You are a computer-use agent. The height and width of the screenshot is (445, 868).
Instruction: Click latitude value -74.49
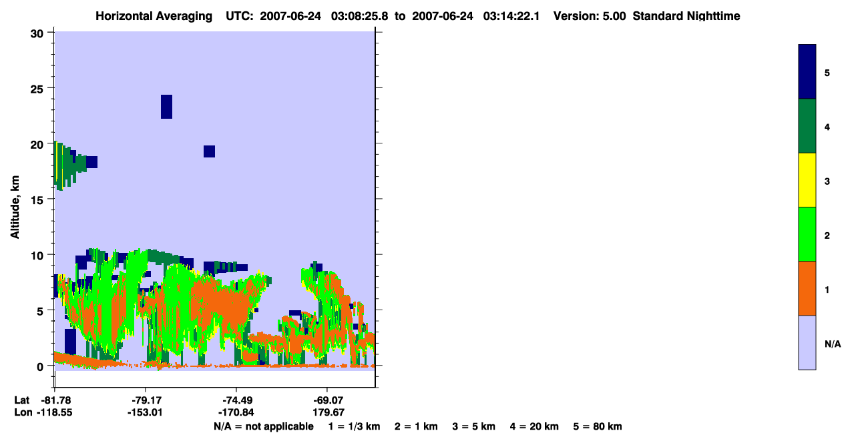(x=237, y=400)
